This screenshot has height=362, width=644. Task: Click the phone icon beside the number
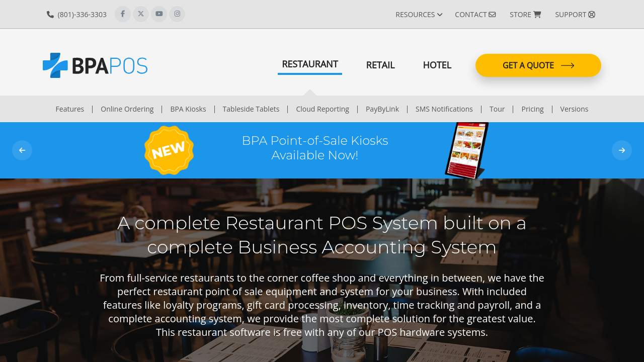50,15
